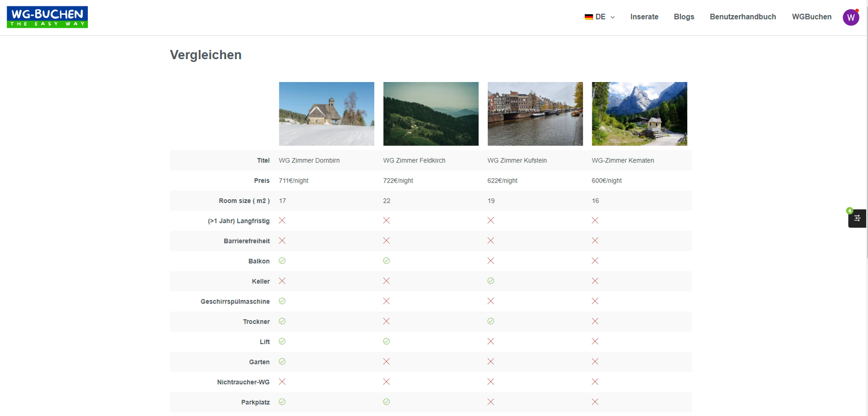Click Kufstein's Balkon red cross
The height and width of the screenshot is (416, 868).
click(x=490, y=261)
